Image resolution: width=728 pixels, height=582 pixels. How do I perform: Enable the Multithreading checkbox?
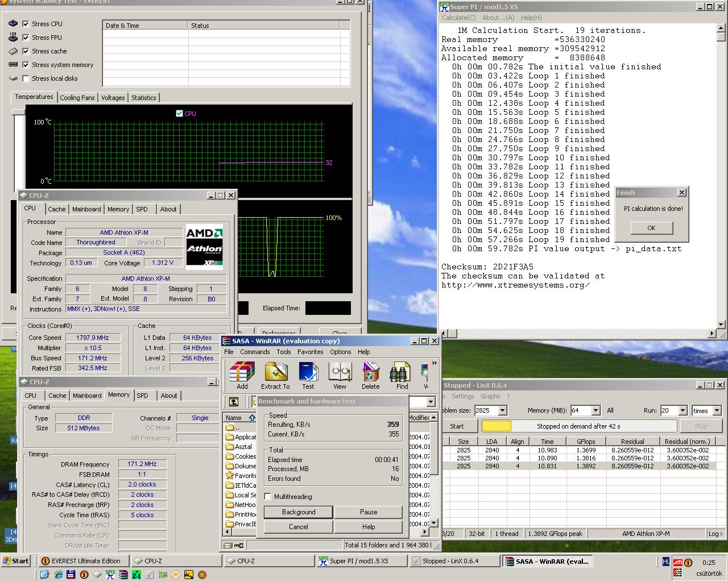pos(268,497)
